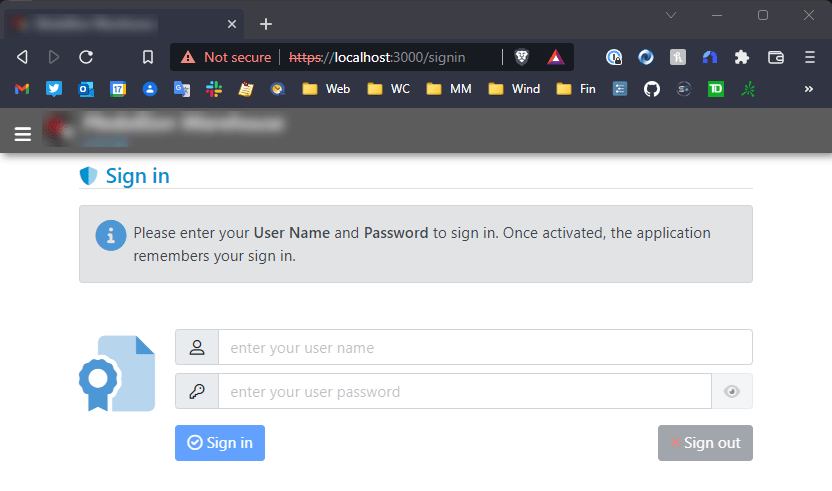Show more bookmarks overflow chevron

click(x=808, y=89)
